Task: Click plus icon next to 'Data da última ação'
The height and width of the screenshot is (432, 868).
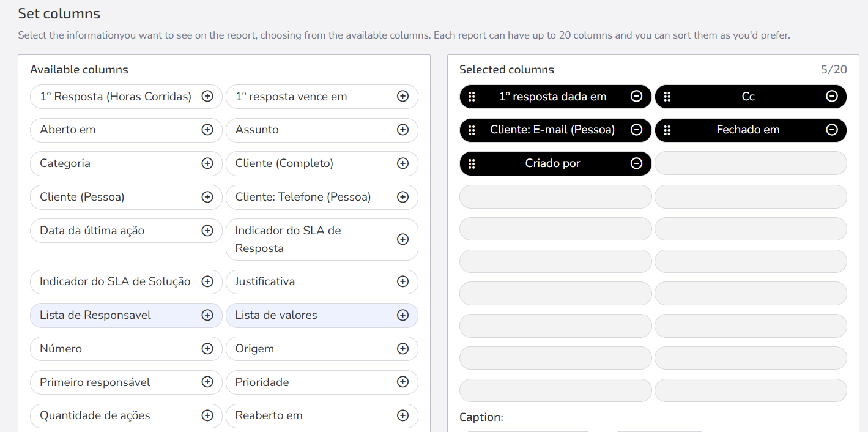Action: (x=207, y=231)
